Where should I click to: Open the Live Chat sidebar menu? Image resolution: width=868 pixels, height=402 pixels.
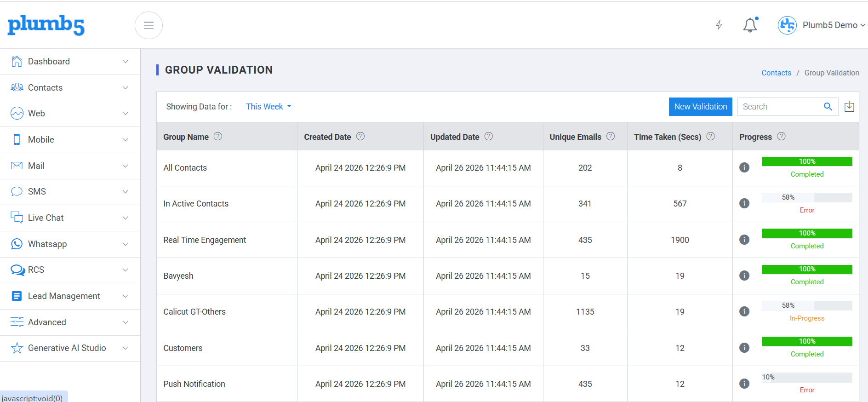click(x=70, y=218)
